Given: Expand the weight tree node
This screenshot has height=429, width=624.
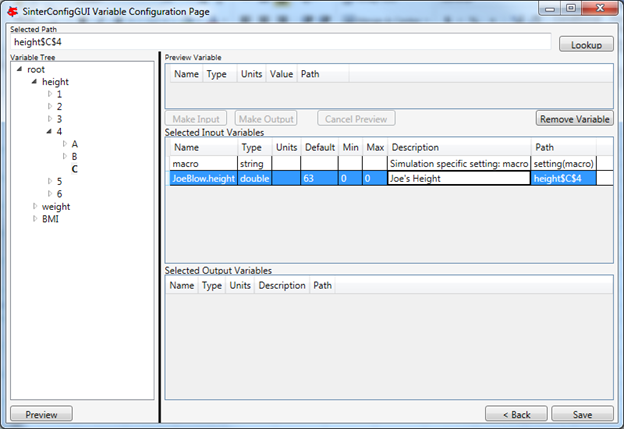Looking at the screenshot, I should [x=35, y=207].
